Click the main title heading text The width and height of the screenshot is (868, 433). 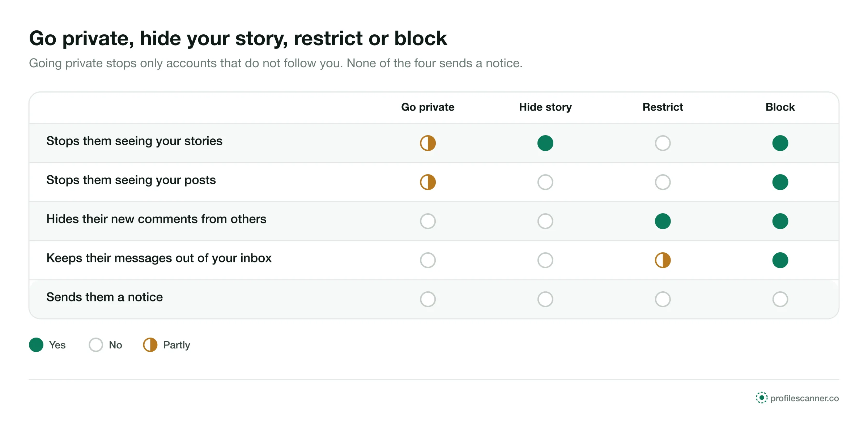coord(238,39)
